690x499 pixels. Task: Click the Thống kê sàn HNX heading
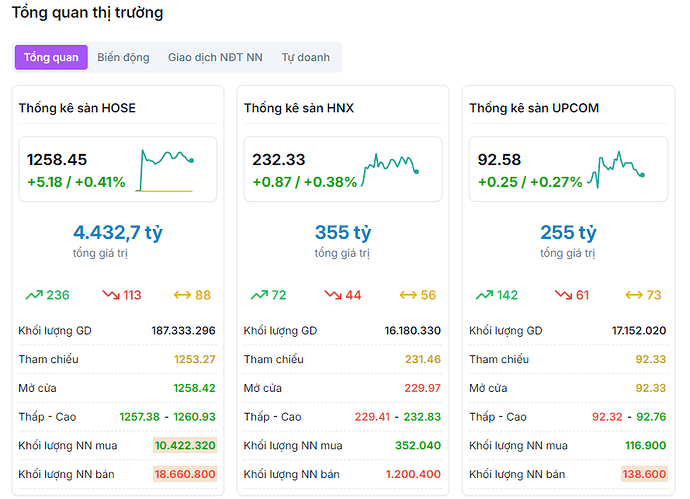pyautogui.click(x=299, y=108)
